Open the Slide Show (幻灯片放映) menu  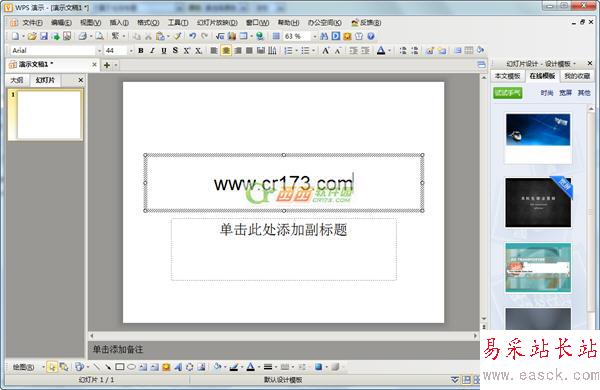pyautogui.click(x=217, y=23)
